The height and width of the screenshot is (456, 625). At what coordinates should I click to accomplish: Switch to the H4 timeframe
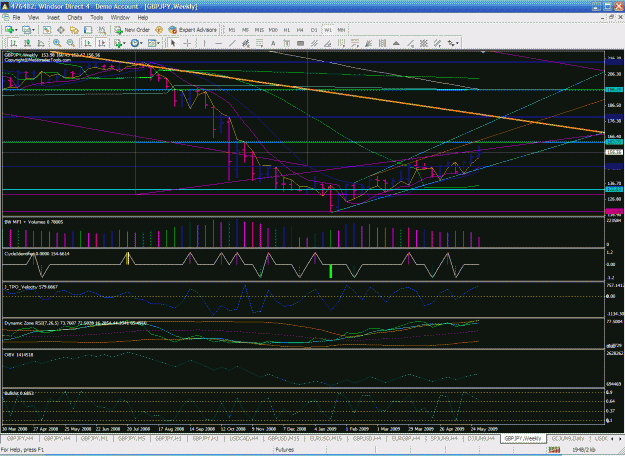point(300,30)
